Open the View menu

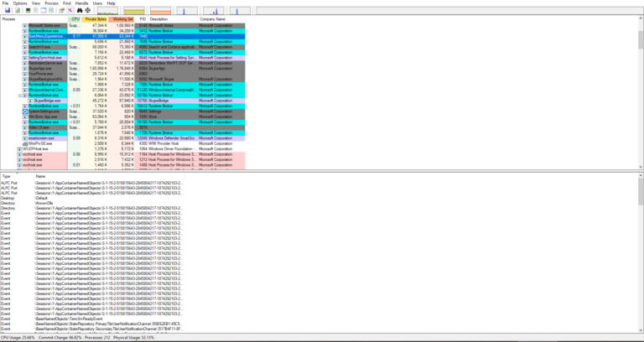tap(36, 3)
